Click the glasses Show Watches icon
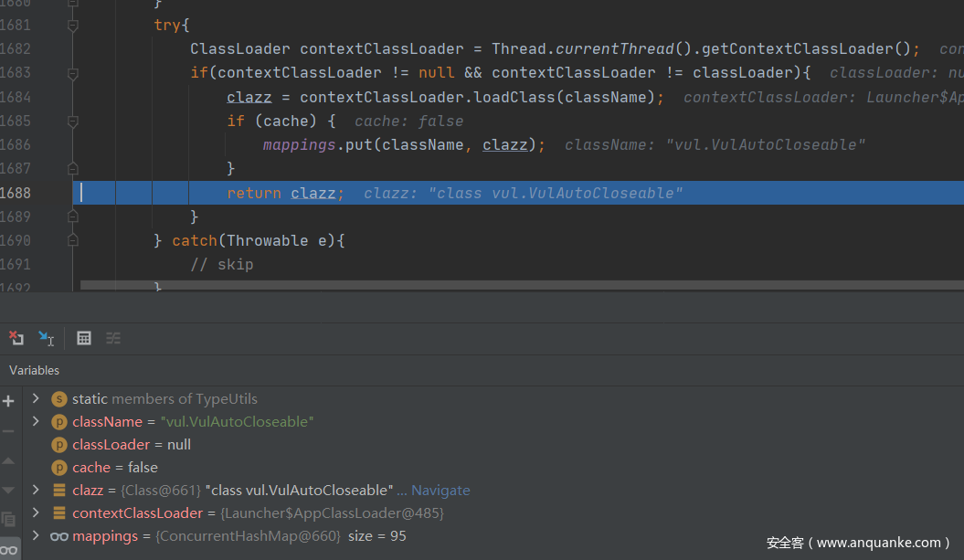 point(9,549)
